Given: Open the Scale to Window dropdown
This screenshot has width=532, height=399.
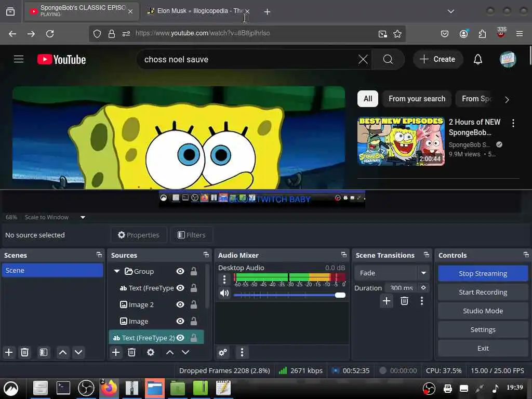Looking at the screenshot, I should click(83, 217).
